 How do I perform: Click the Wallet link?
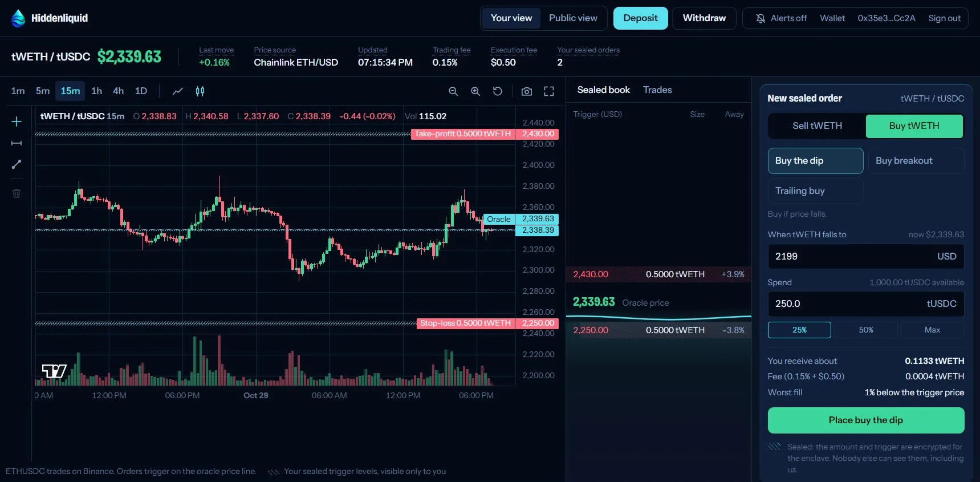click(832, 18)
